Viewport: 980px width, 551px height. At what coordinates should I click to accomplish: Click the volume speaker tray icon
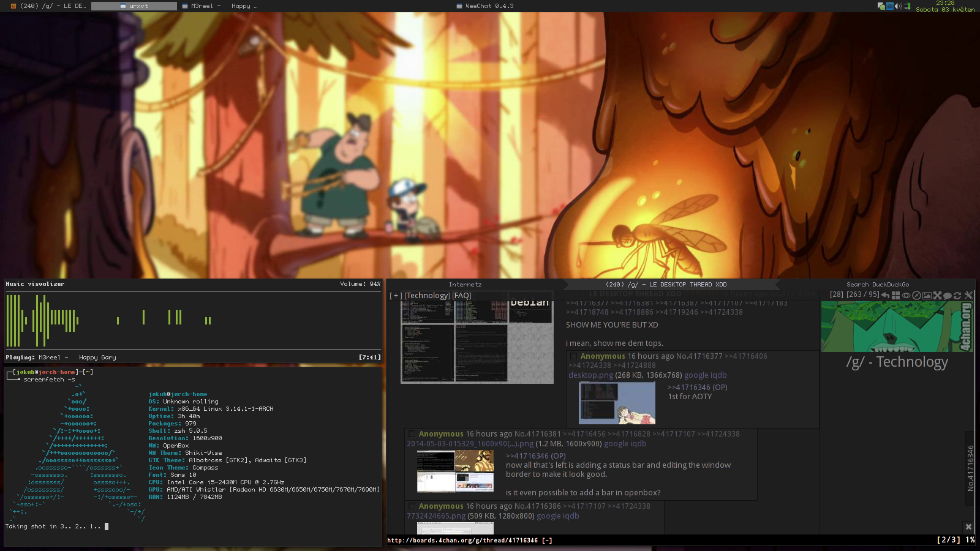coord(898,6)
